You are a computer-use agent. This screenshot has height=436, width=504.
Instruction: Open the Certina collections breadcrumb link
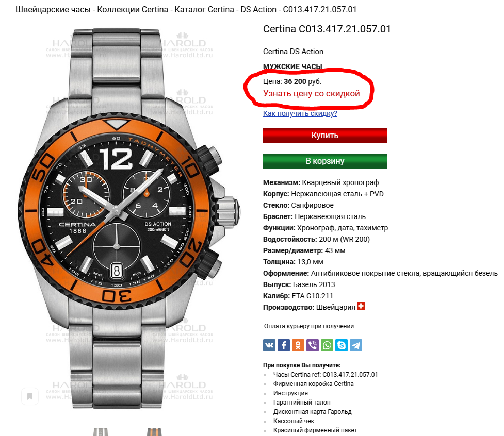coord(155,9)
